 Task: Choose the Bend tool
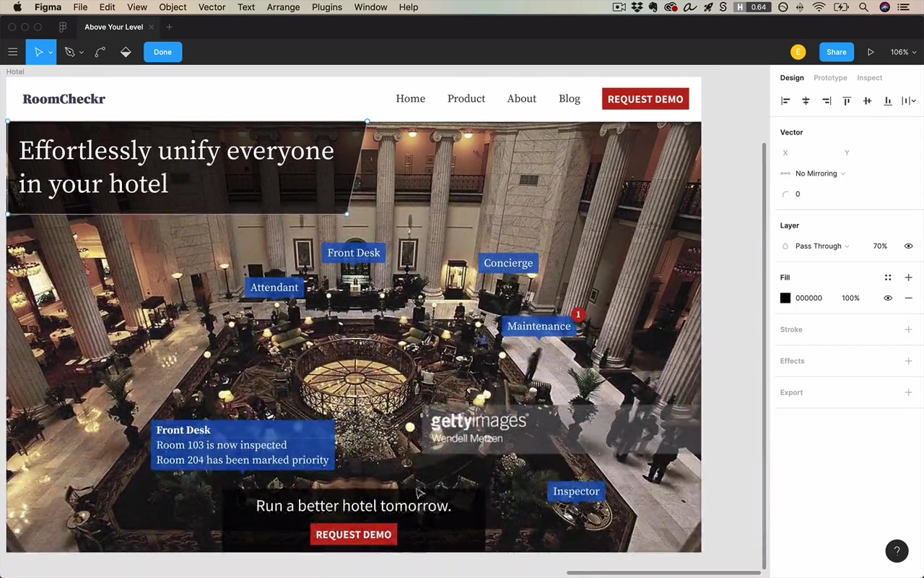click(100, 52)
